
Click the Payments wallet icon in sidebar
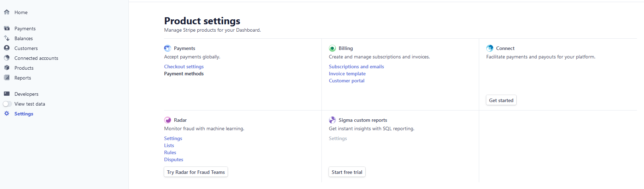(7, 28)
